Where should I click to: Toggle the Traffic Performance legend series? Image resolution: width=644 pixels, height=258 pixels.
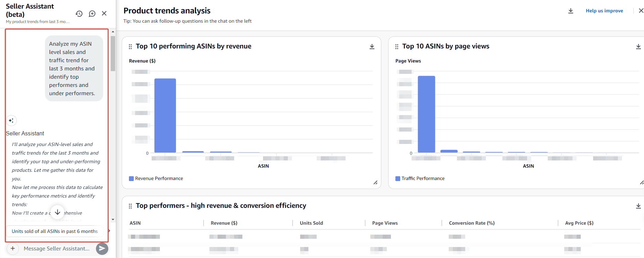(x=420, y=178)
